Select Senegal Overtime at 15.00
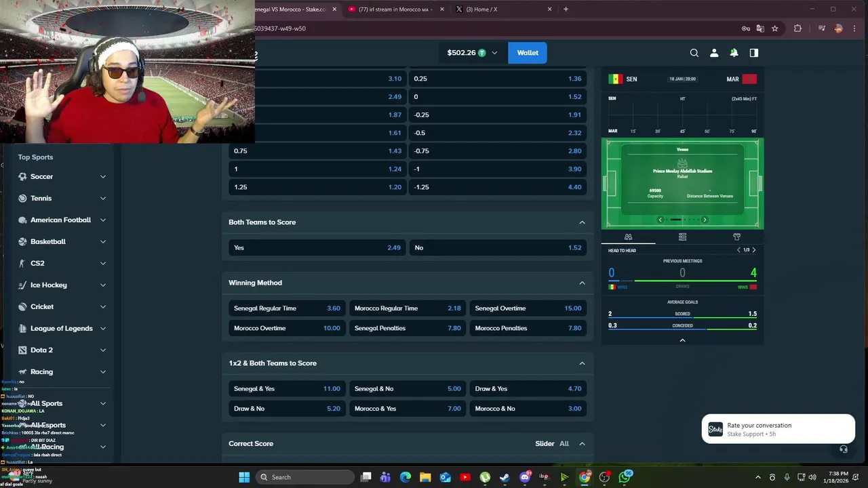 (x=528, y=308)
